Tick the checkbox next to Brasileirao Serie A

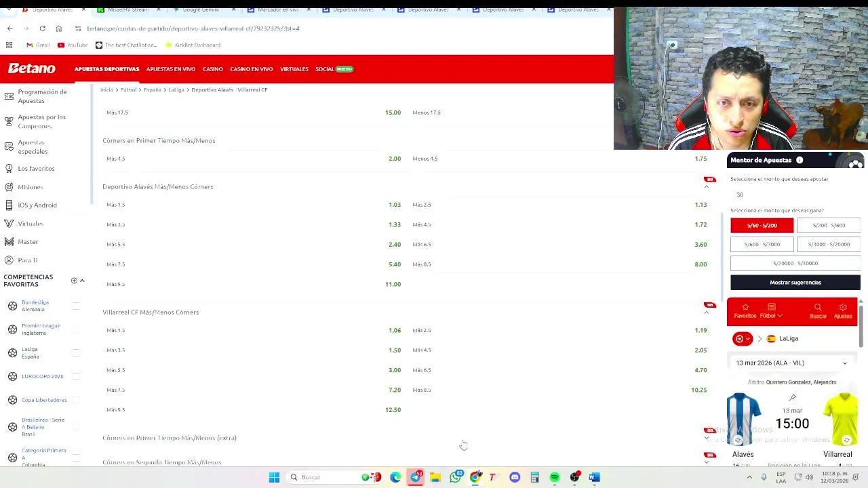pos(76,427)
